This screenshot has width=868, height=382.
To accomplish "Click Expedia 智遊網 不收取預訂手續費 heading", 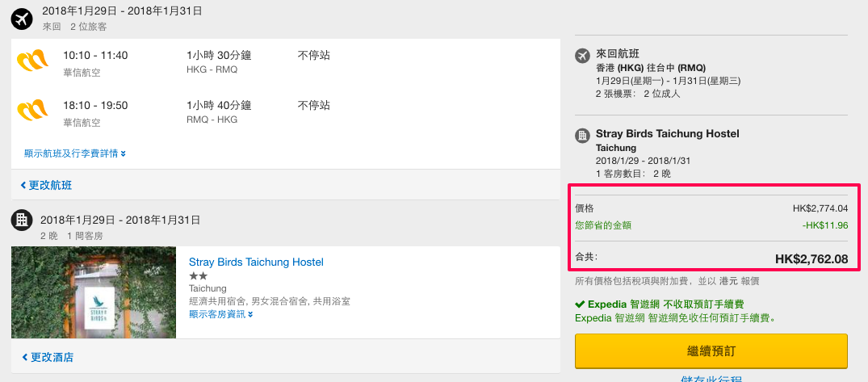I will (665, 304).
